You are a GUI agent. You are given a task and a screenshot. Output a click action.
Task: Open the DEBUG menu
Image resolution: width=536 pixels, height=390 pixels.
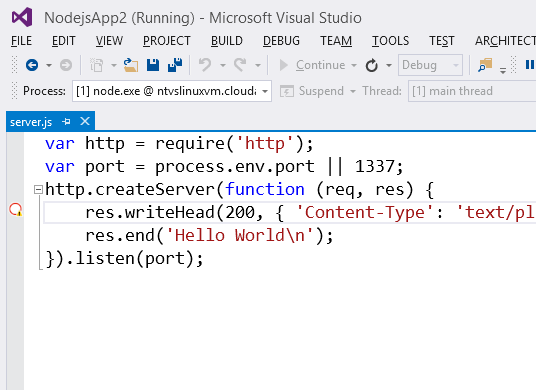pyautogui.click(x=281, y=41)
